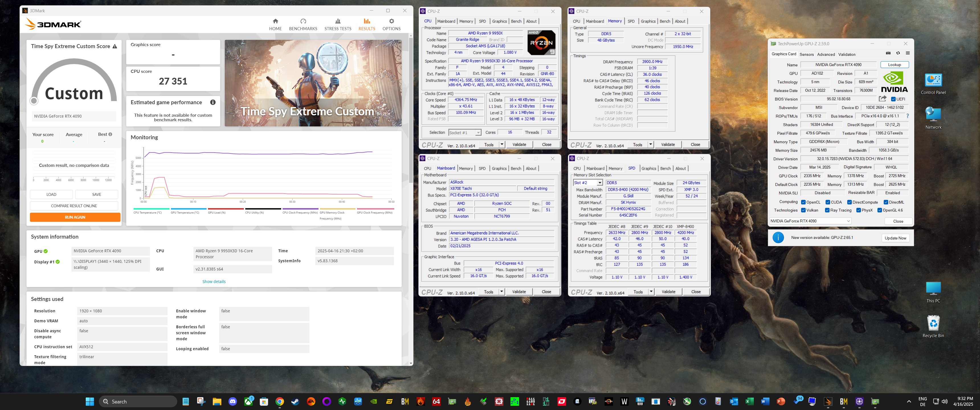Toggle the DirectML checkbox
Viewport: 980px width, 410px height.
pos(886,202)
